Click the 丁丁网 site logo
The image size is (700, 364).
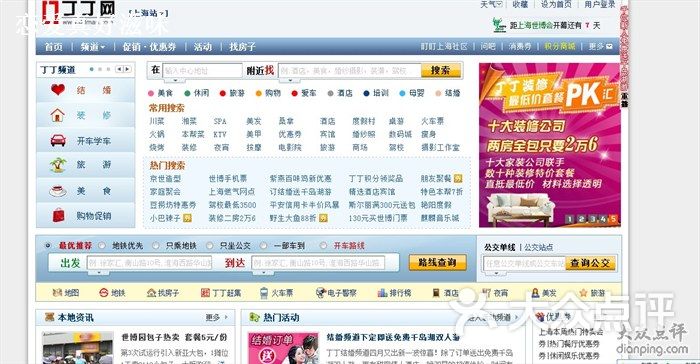[79, 13]
